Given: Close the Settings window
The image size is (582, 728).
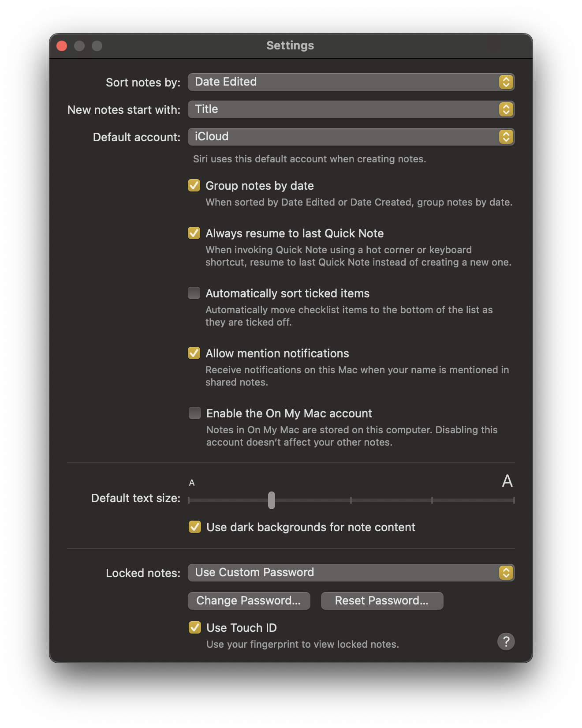Looking at the screenshot, I should coord(62,46).
